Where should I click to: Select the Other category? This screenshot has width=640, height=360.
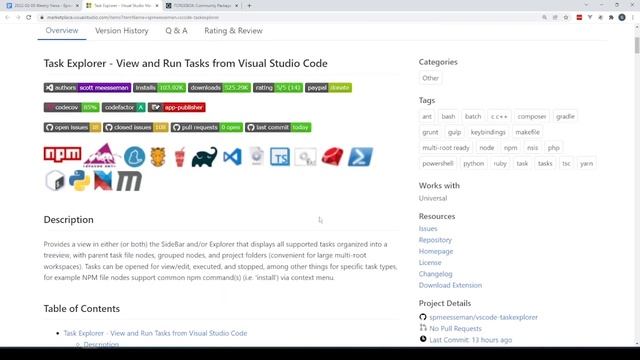[430, 78]
